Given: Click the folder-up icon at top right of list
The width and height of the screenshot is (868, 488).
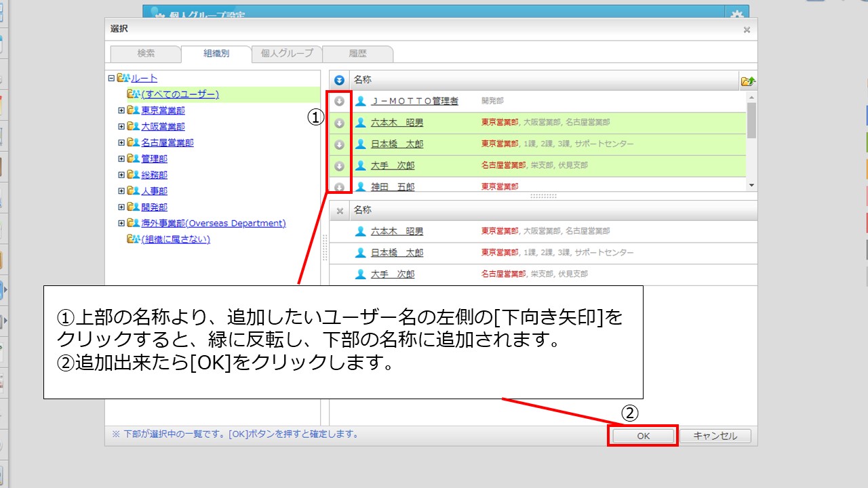Looking at the screenshot, I should tap(748, 81).
